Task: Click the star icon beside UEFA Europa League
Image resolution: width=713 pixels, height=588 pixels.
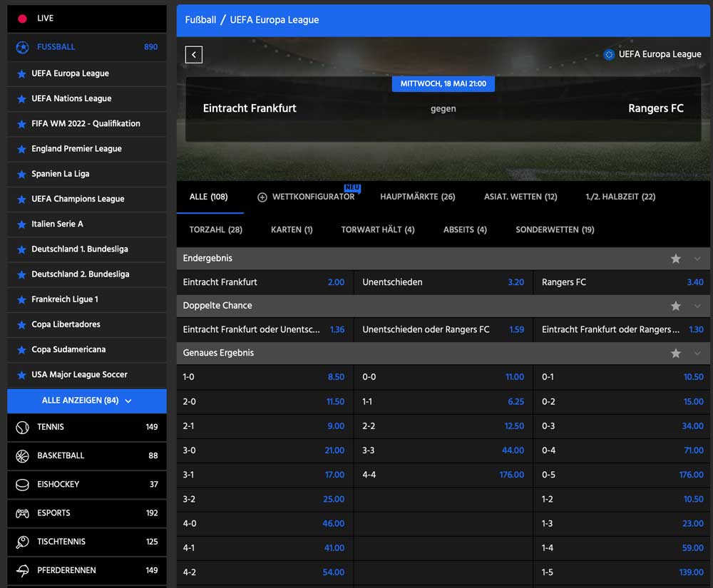Action: 21,73
